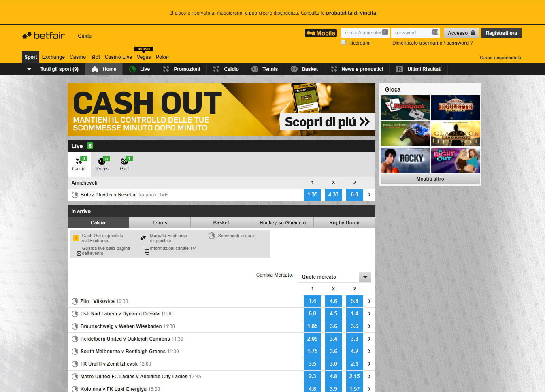
Task: Click the Accesso login button
Action: pyautogui.click(x=461, y=33)
